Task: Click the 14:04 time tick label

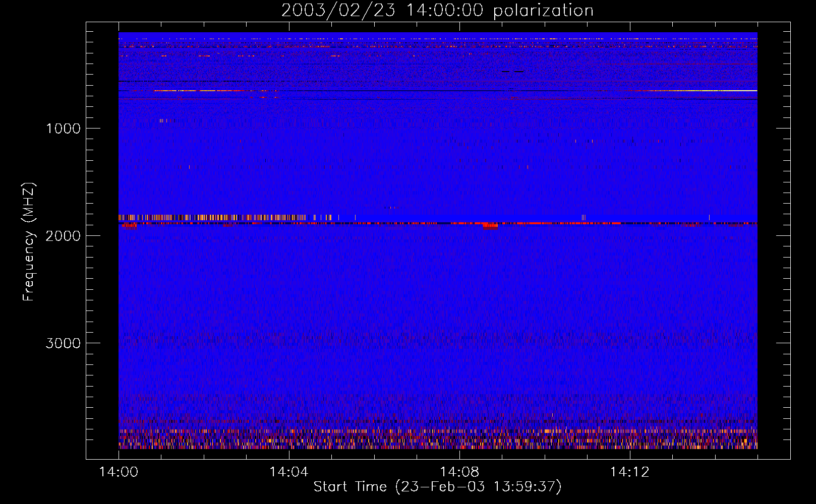Action: 289,472
